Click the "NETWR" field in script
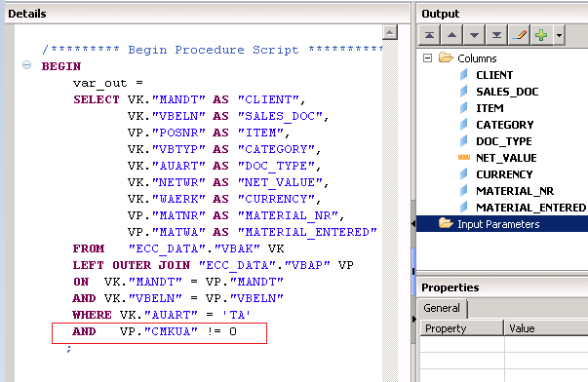The width and height of the screenshot is (588, 382). point(178,182)
